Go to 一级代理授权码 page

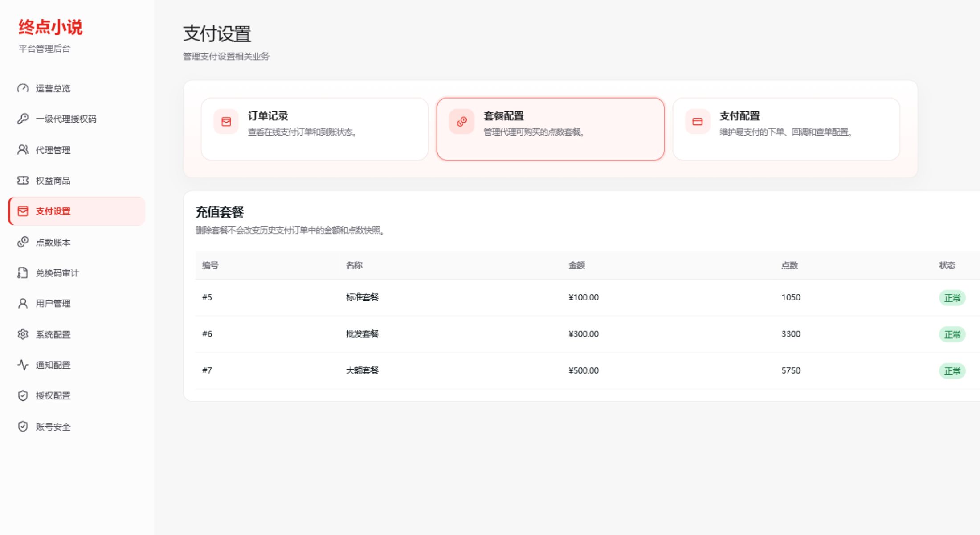(x=77, y=119)
